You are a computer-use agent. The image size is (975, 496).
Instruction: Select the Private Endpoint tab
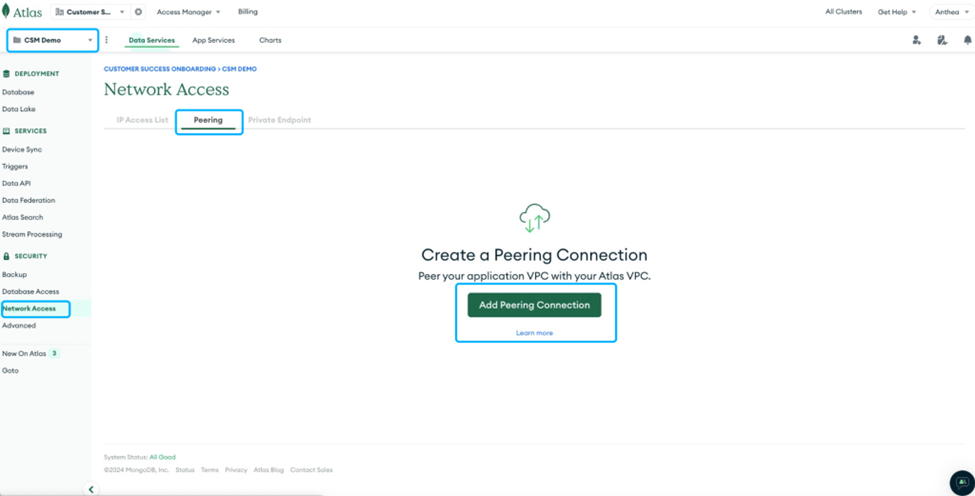pyautogui.click(x=280, y=120)
